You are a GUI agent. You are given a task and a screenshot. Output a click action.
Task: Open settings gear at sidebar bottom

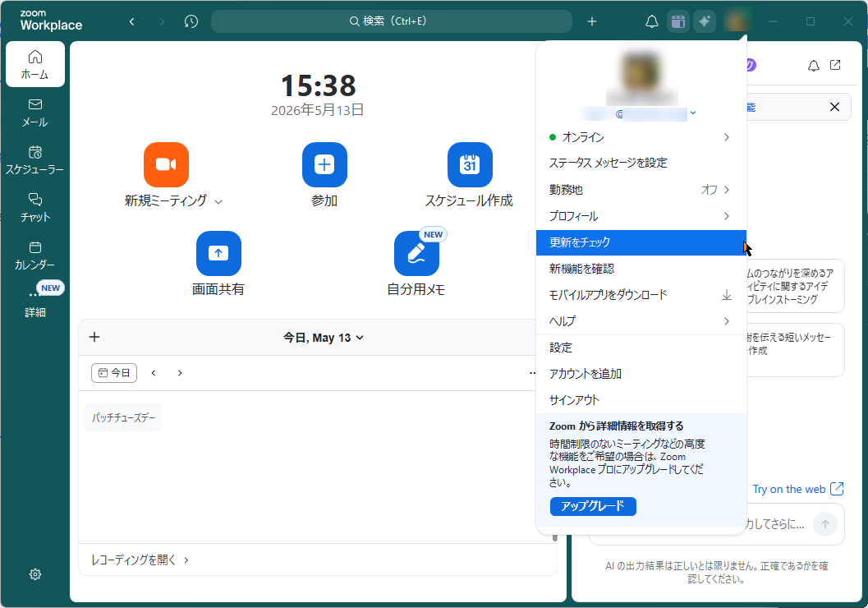[34, 574]
